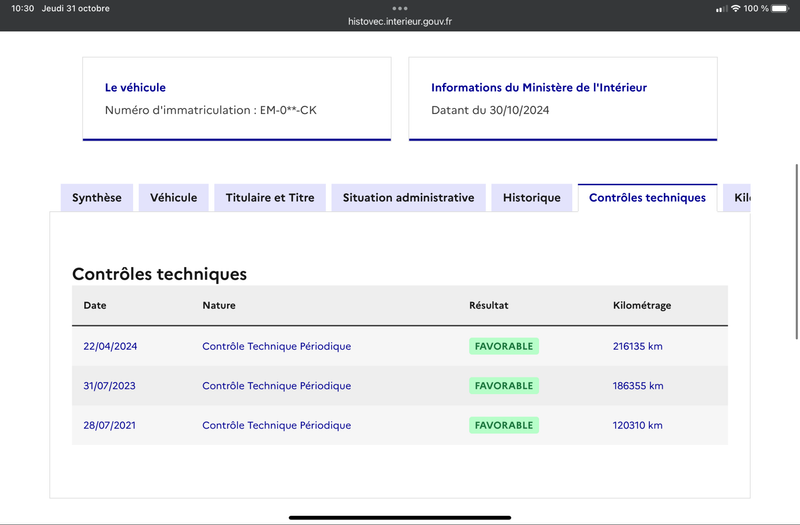The image size is (800, 525).
Task: Tap the three-dot menu at top
Action: pos(399,8)
